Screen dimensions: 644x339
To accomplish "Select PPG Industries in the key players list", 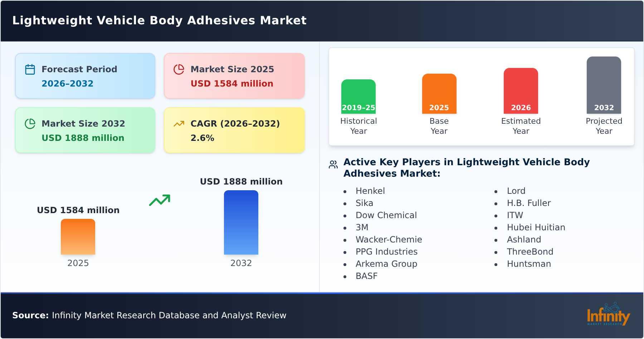I will (386, 252).
